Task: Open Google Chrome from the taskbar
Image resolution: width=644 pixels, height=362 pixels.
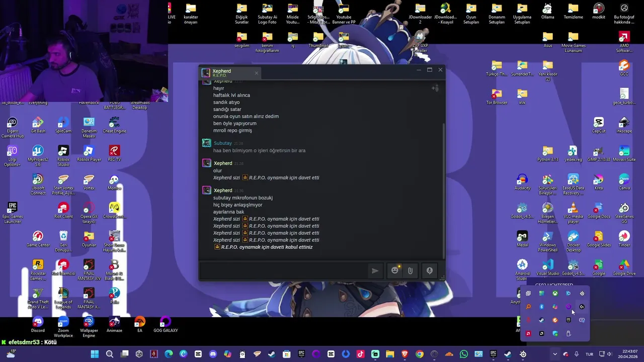Action: click(419, 354)
